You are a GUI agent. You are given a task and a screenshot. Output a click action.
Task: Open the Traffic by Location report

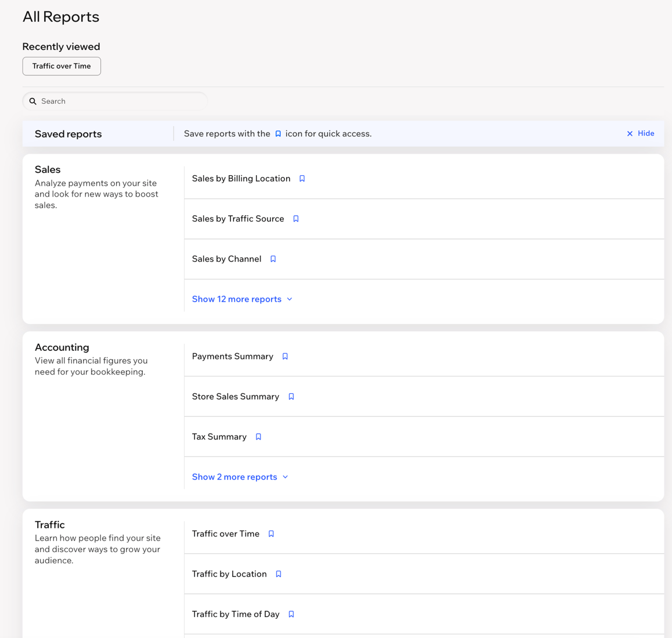point(229,574)
